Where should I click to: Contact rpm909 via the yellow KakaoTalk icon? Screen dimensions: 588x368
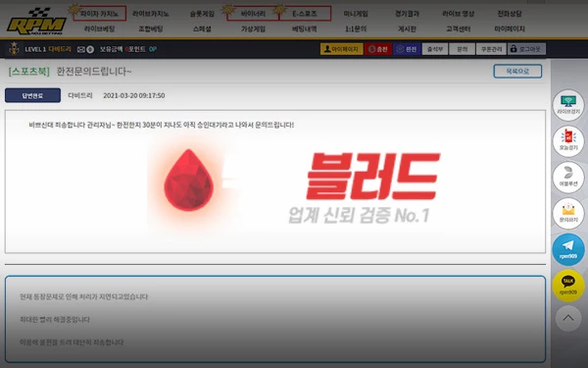coord(568,286)
